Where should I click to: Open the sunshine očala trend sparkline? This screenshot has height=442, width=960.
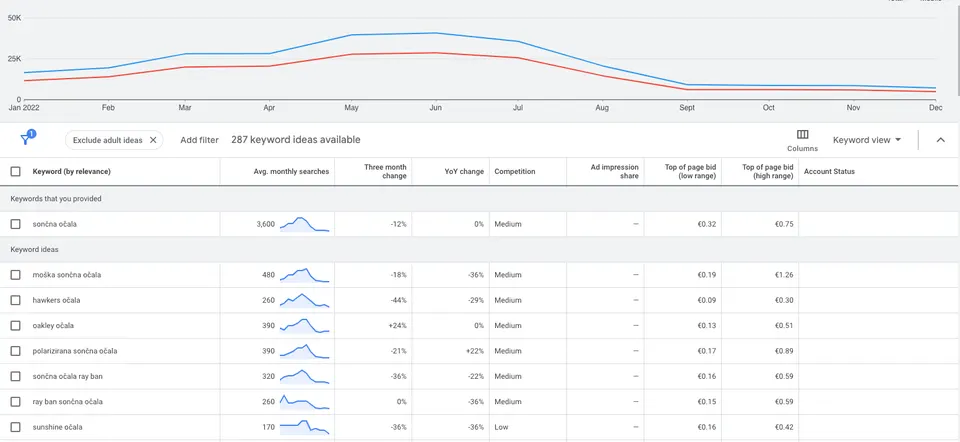(x=305, y=427)
